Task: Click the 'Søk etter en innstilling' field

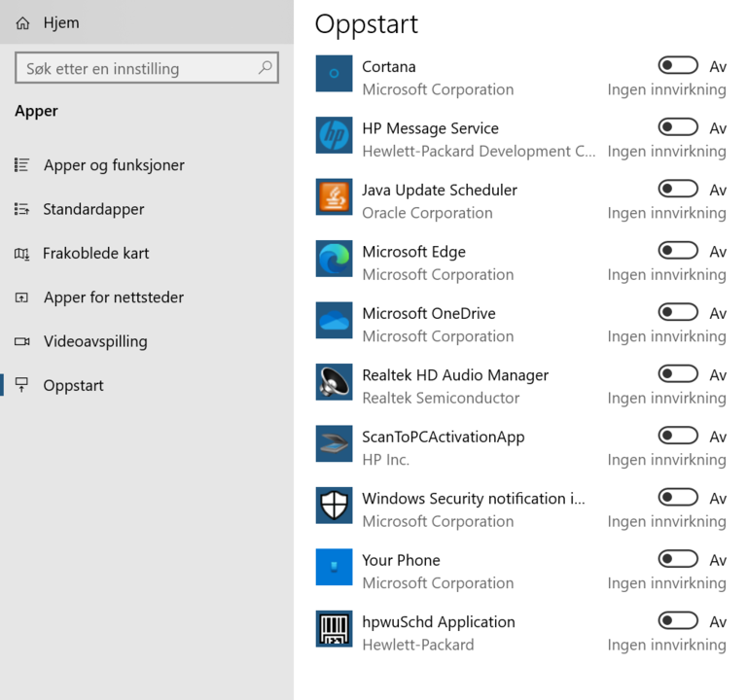Action: [x=147, y=68]
